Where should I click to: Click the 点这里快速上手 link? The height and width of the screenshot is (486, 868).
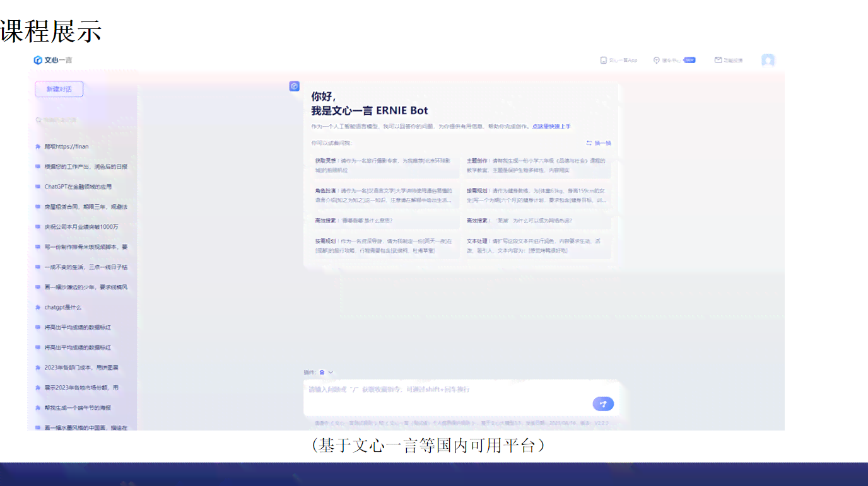551,127
